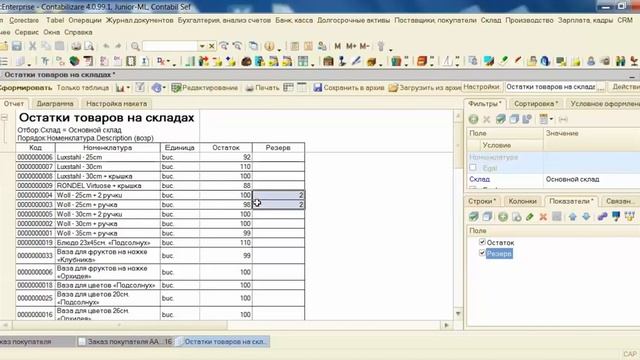Click green add icon in Filters toolbar

[473, 119]
